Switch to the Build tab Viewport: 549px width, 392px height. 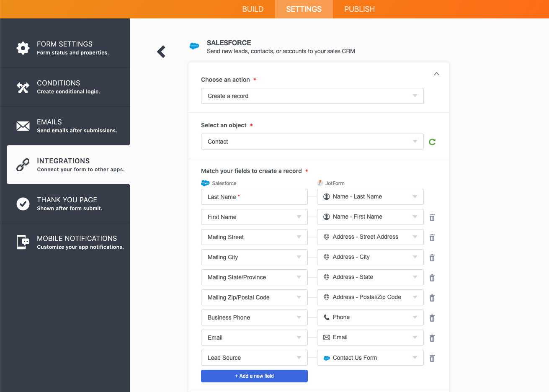[x=253, y=9]
